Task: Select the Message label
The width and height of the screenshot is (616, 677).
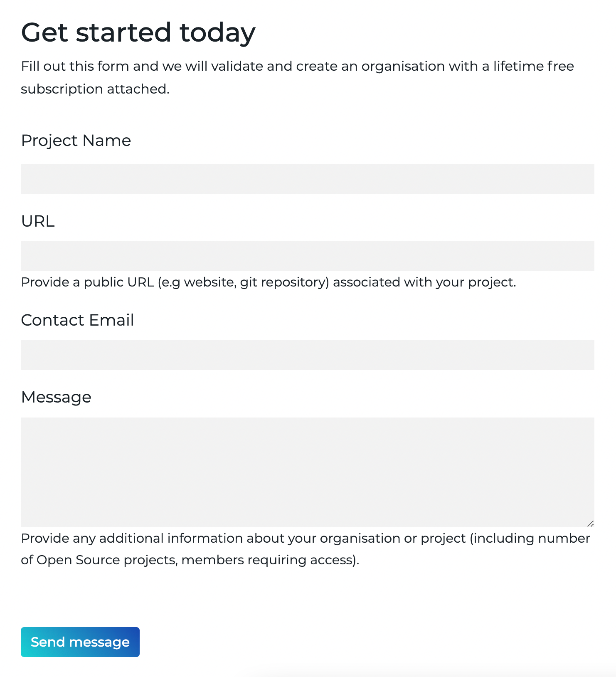Action: tap(56, 398)
